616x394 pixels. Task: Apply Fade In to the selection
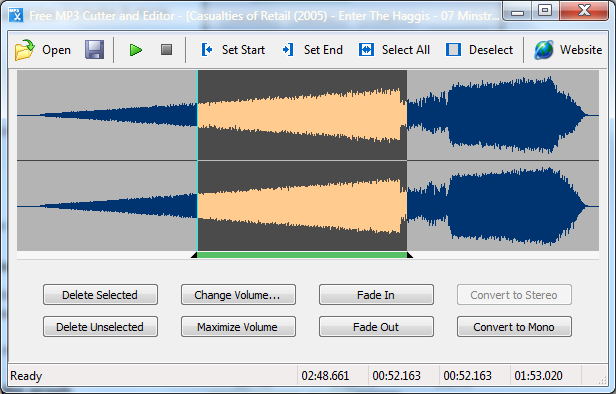(x=376, y=295)
